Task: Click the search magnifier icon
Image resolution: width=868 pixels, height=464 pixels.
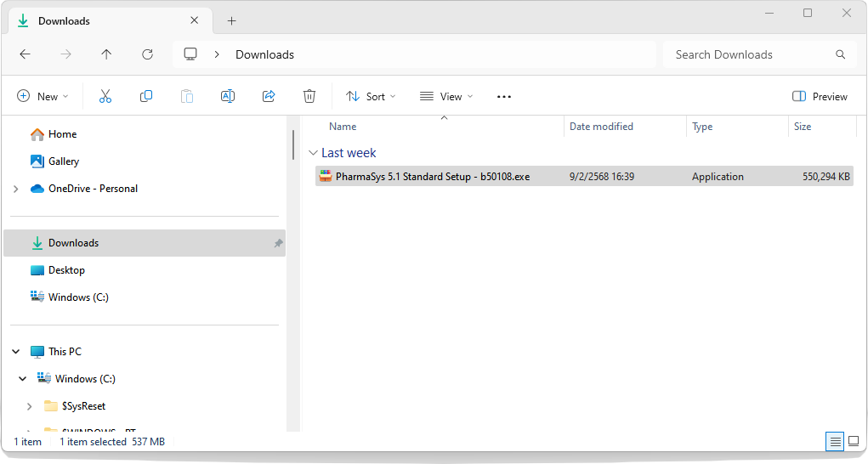Action: click(x=840, y=54)
